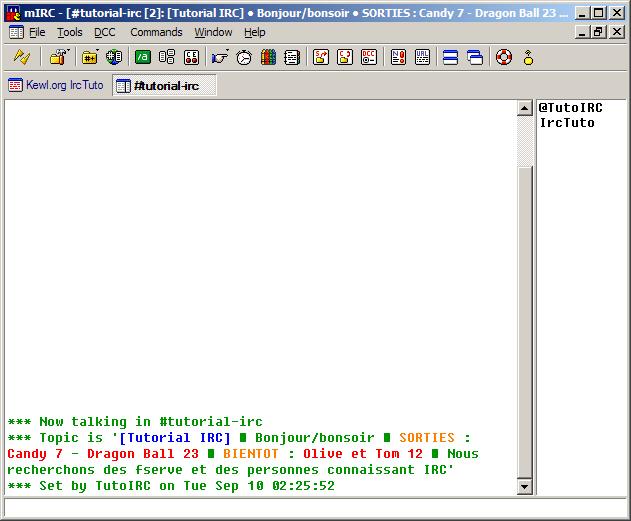Open the Commands menu

click(x=156, y=32)
